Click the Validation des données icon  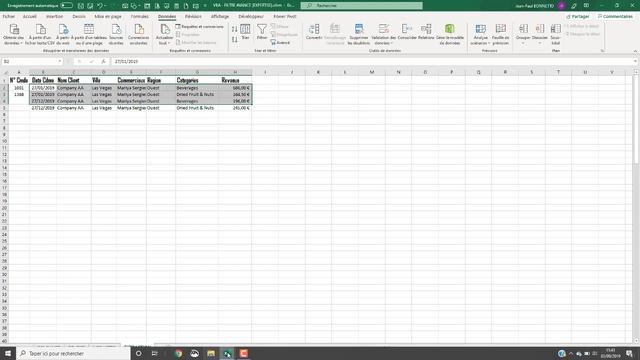[x=384, y=29]
